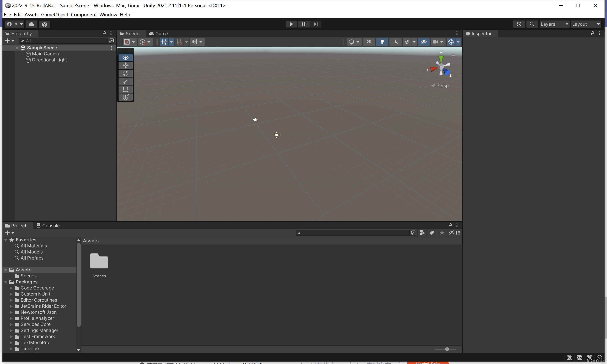Select the Transform tool in Scene overlay

tap(125, 97)
